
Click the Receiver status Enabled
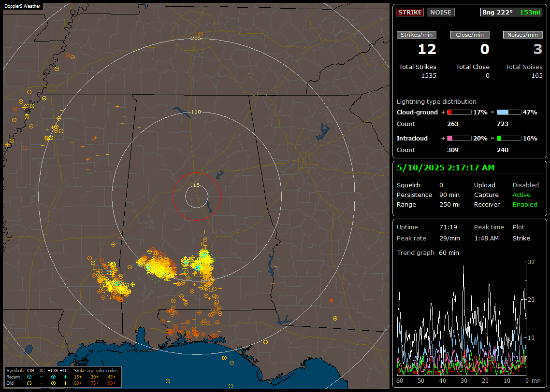coord(525,205)
